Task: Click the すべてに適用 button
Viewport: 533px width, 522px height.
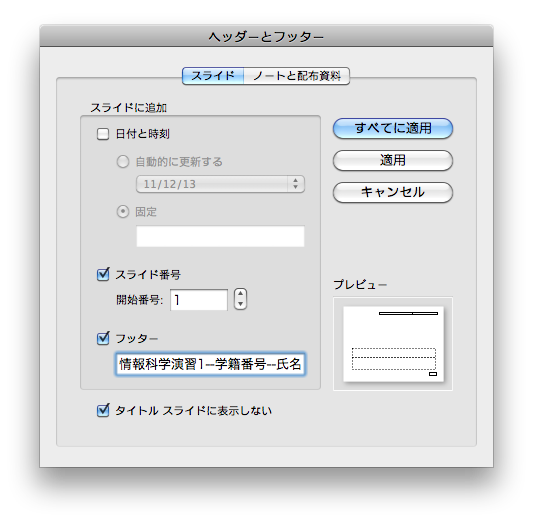Action: (393, 128)
